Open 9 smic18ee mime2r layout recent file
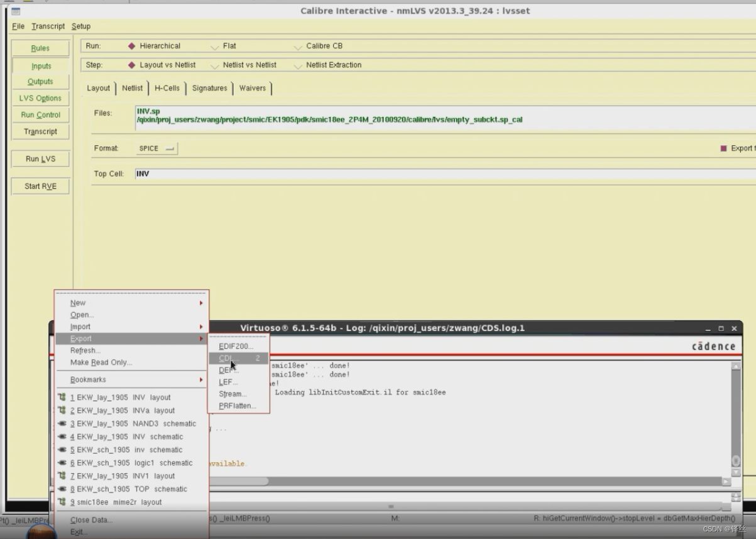The image size is (756, 539). click(x=116, y=502)
